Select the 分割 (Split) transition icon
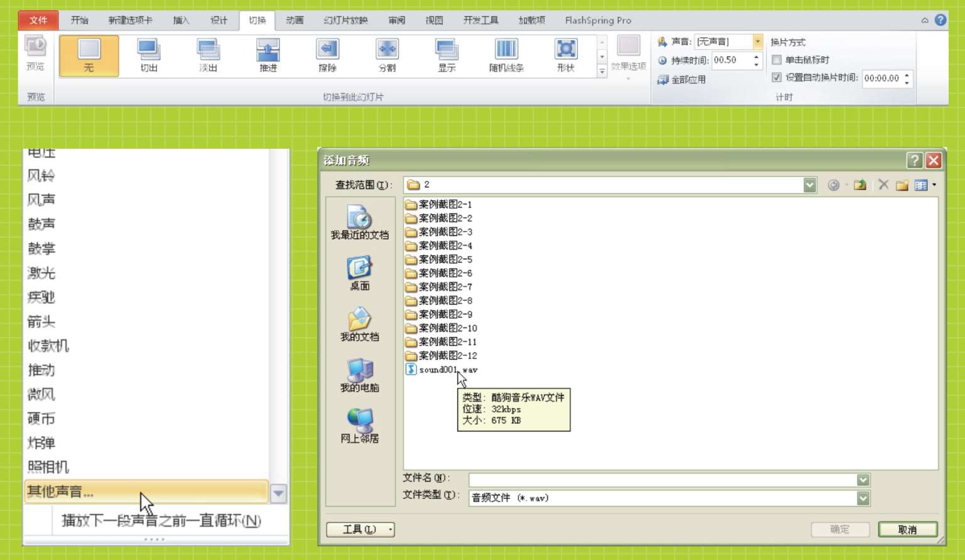This screenshot has height=560, width=965. point(387,55)
